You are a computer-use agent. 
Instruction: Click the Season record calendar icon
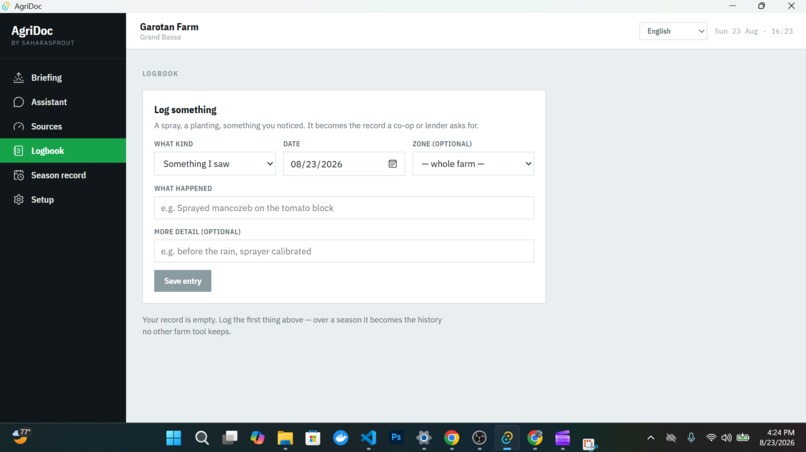[x=19, y=175]
